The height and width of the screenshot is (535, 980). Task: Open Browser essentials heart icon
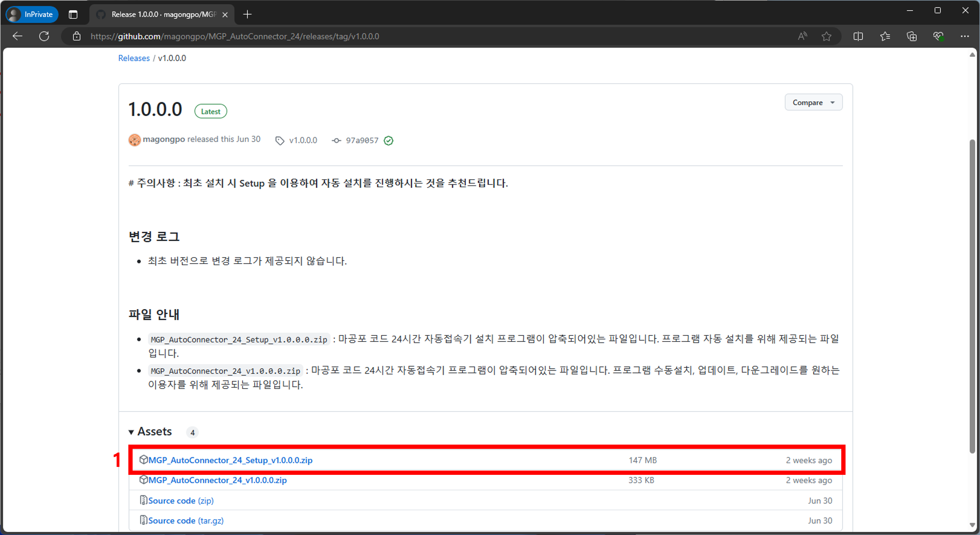pyautogui.click(x=938, y=36)
